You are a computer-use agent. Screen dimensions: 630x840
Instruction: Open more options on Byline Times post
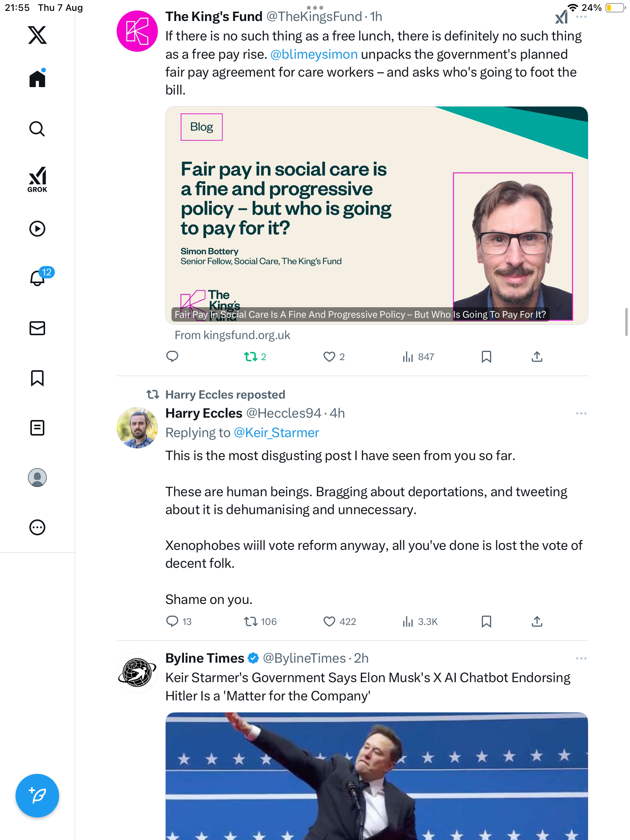pyautogui.click(x=581, y=658)
